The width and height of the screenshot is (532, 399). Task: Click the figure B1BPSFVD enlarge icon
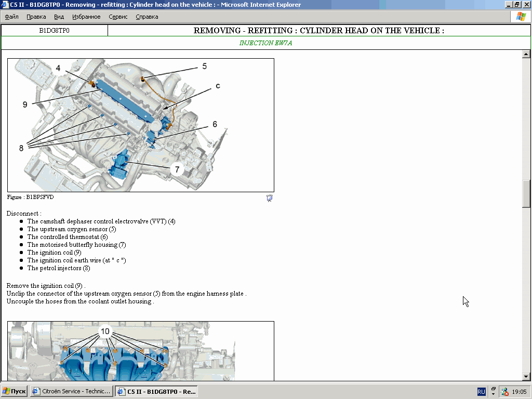270,198
